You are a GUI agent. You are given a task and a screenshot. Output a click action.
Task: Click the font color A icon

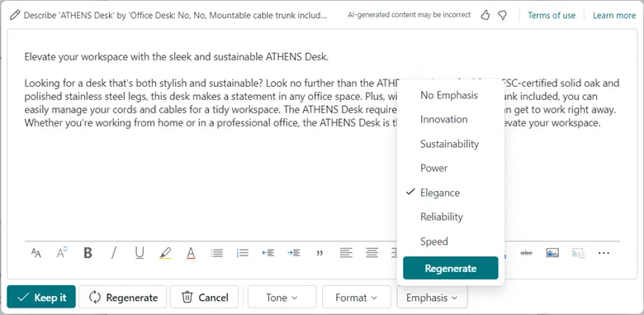(191, 253)
